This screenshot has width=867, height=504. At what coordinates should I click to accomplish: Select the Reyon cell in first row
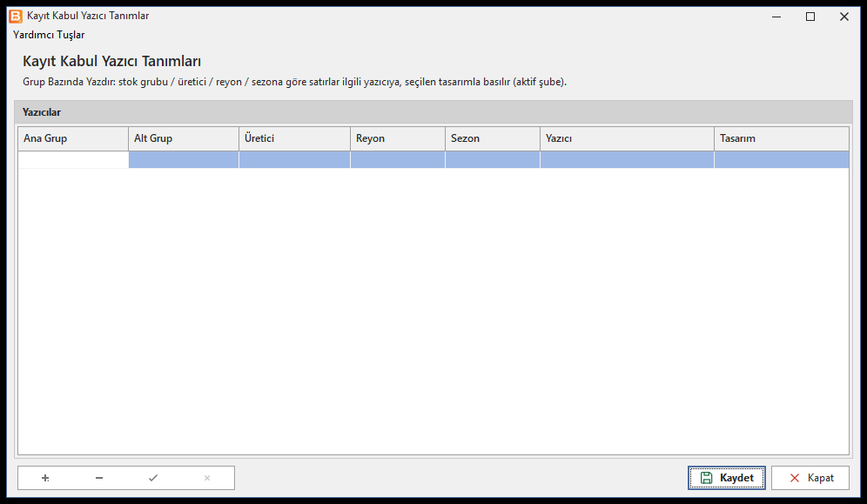pyautogui.click(x=398, y=159)
